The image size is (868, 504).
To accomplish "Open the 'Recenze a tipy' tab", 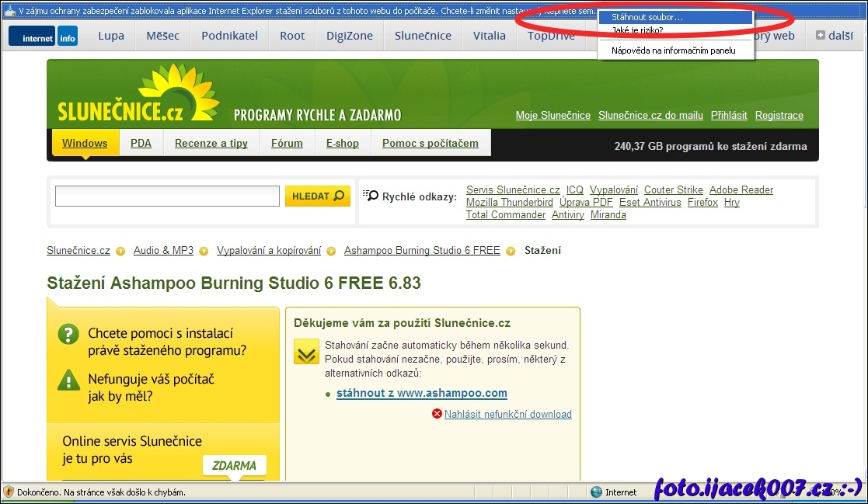I will click(x=211, y=143).
